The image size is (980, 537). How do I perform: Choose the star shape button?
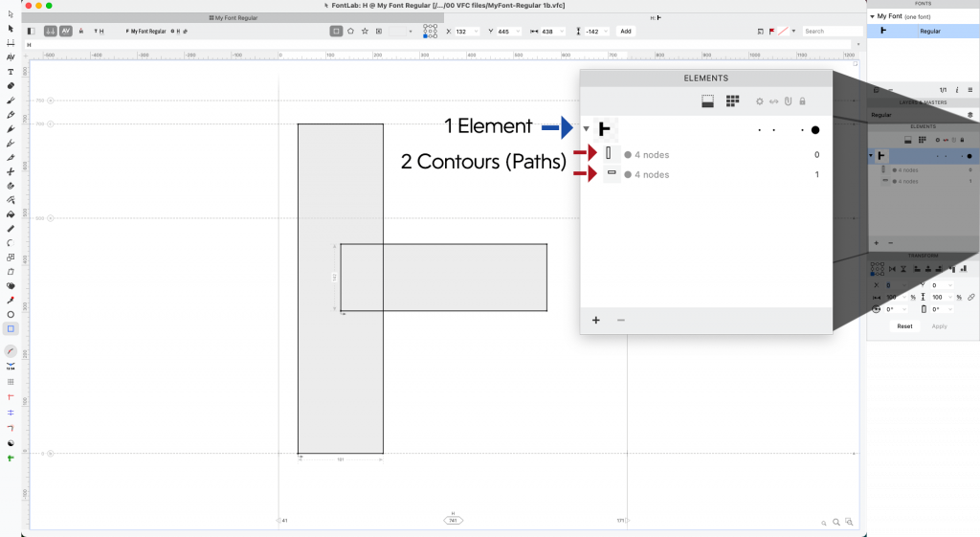(x=365, y=31)
